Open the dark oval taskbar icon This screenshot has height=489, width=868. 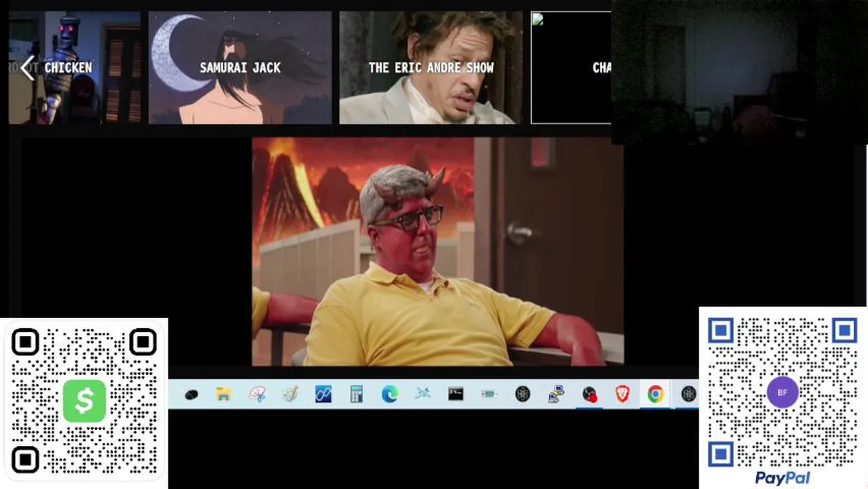click(x=191, y=394)
